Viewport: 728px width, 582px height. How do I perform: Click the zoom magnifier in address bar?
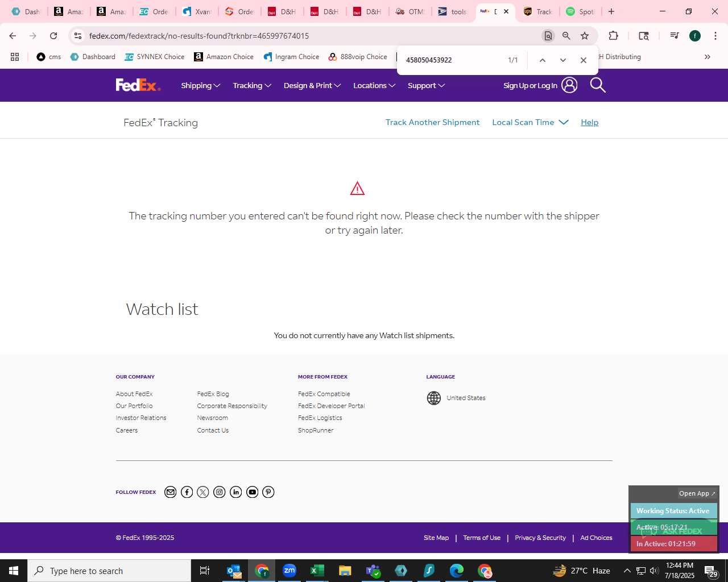(x=566, y=36)
